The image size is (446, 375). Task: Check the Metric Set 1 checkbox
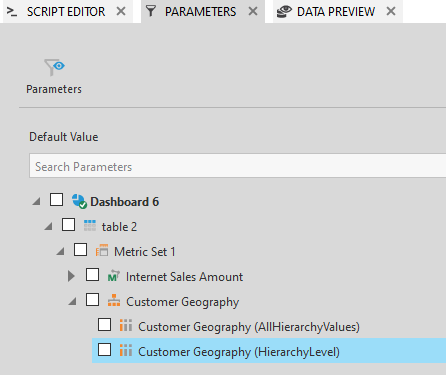click(x=80, y=250)
